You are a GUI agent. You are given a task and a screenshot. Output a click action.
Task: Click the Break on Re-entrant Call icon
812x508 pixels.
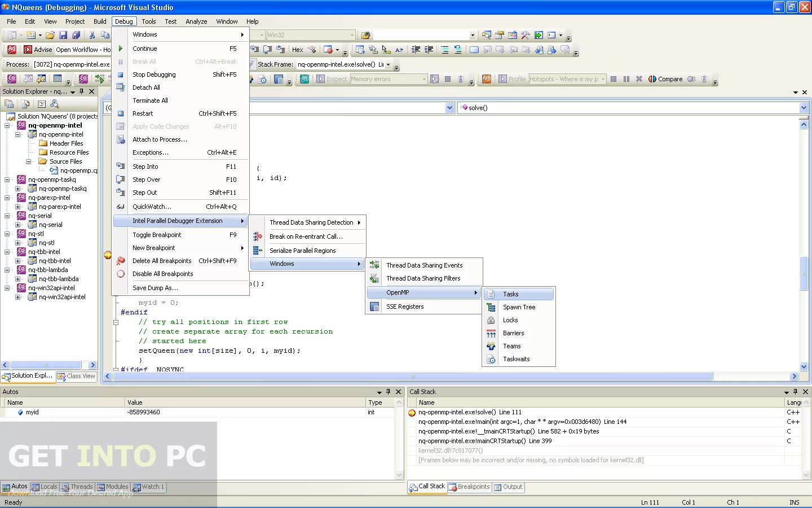[x=257, y=237]
